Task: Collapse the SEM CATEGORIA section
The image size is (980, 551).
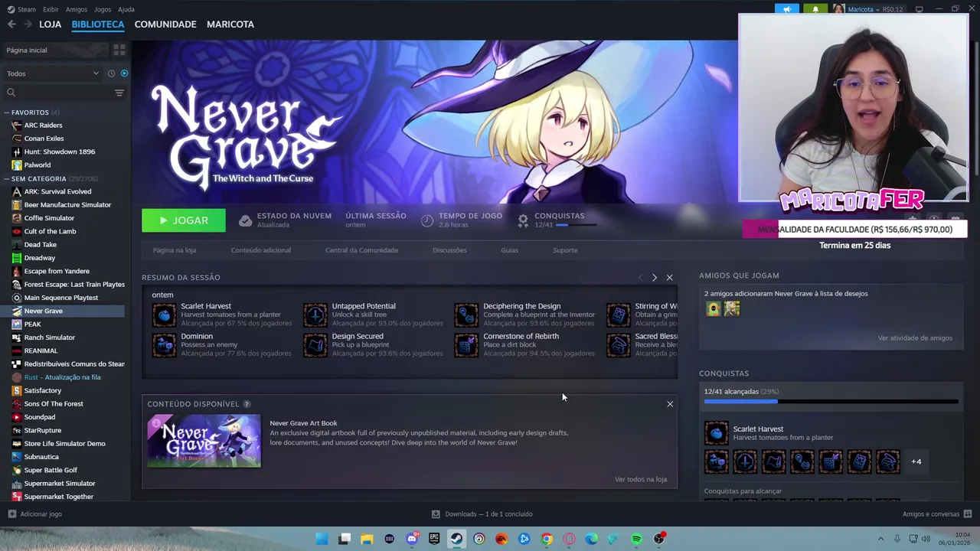Action: click(7, 179)
